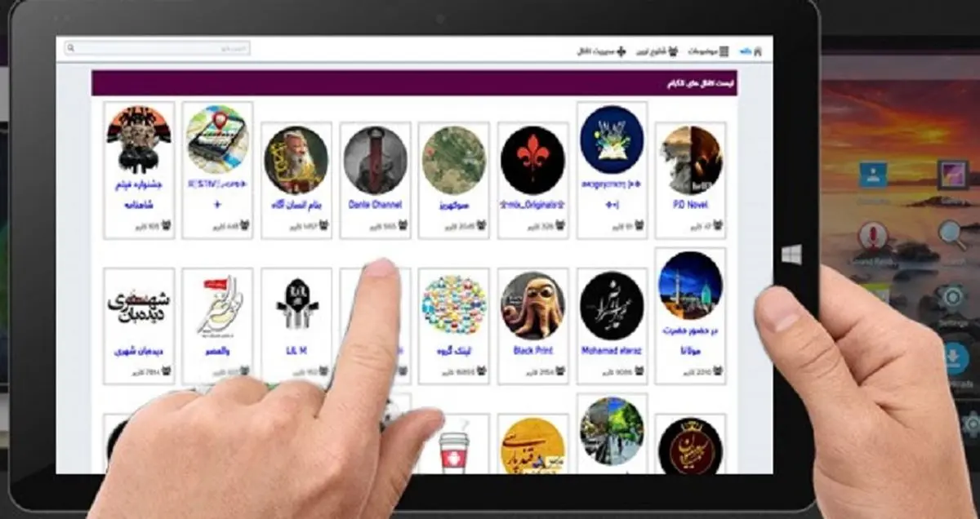The image size is (980, 519).
Task: Select the satellite map channel thumbnail
Action: pos(454,160)
